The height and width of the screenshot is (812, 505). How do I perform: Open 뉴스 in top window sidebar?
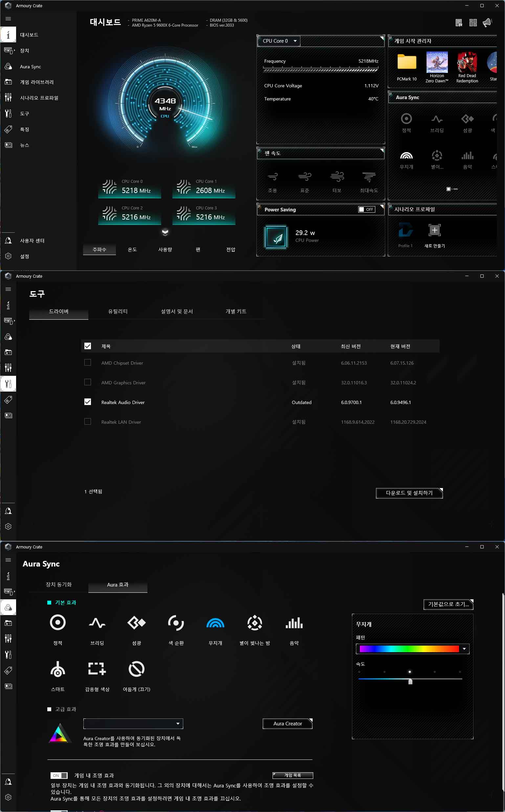[x=24, y=145]
